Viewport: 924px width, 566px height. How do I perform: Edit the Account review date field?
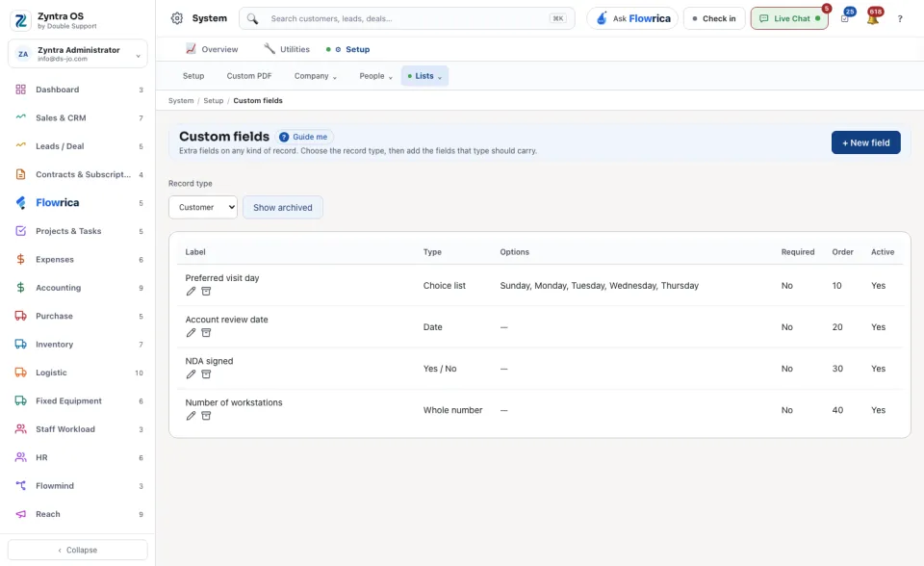191,332
